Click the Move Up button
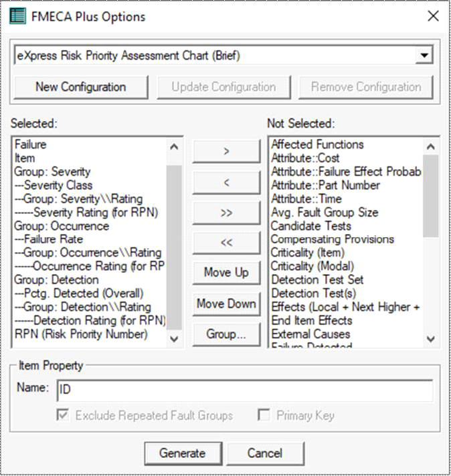The height and width of the screenshot is (476, 451). pyautogui.click(x=226, y=272)
